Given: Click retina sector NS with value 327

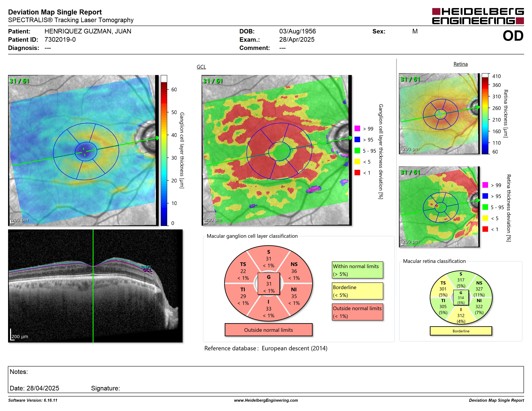Looking at the screenshot, I should 479,289.
